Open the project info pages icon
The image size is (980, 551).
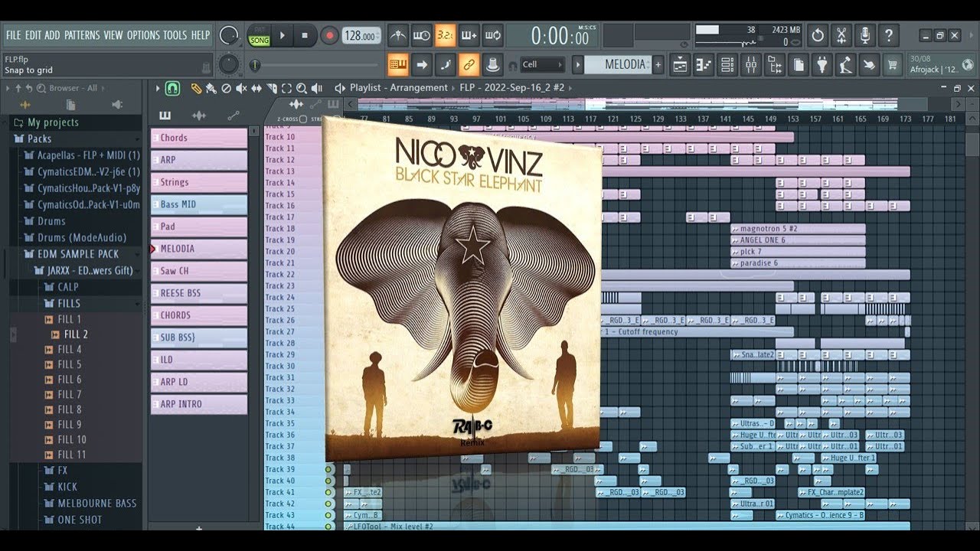pos(798,65)
